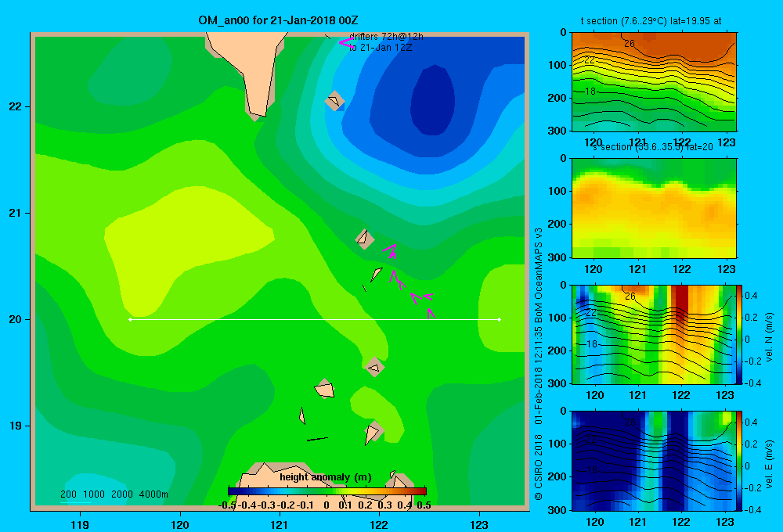The image size is (783, 532).
Task: Click the '300' depth label in salinity section
Action: tap(557, 257)
